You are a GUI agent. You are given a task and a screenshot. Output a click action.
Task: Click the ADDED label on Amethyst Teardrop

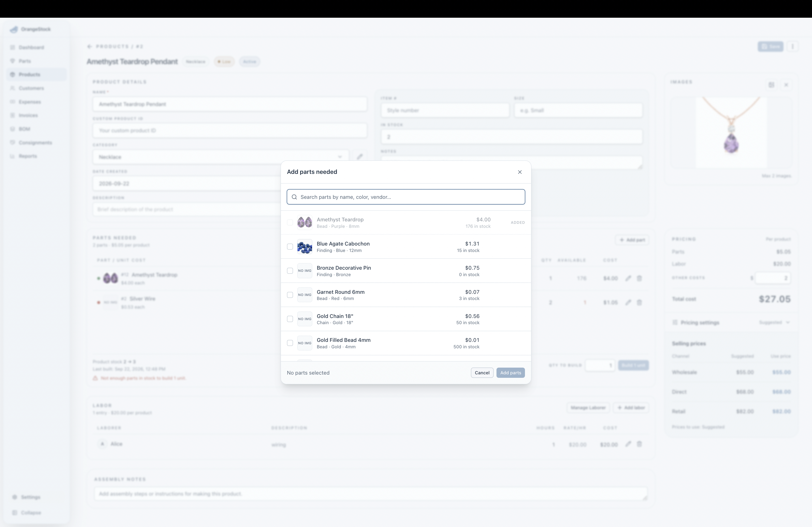517,223
